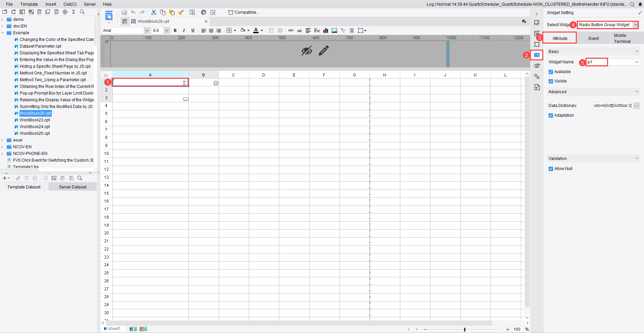The height and width of the screenshot is (333, 644).
Task: Open the cell borders dropdown arrow
Action: pyautogui.click(x=235, y=31)
